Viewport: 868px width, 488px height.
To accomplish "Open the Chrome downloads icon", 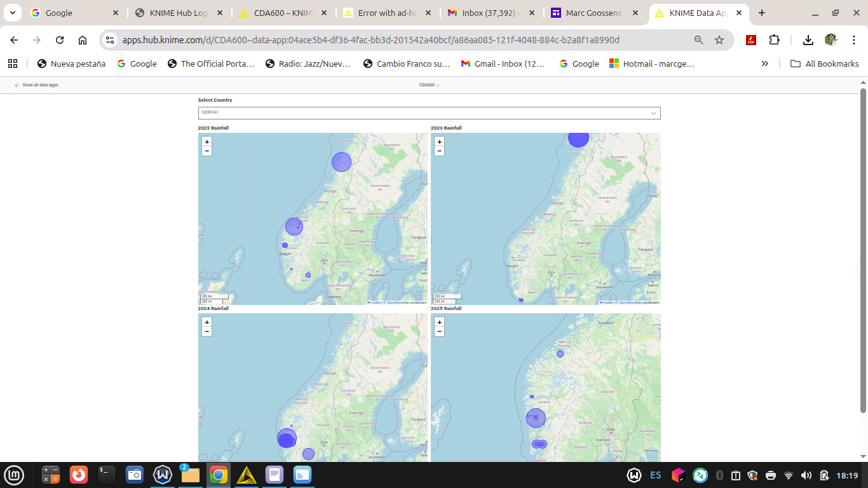I will click(808, 40).
